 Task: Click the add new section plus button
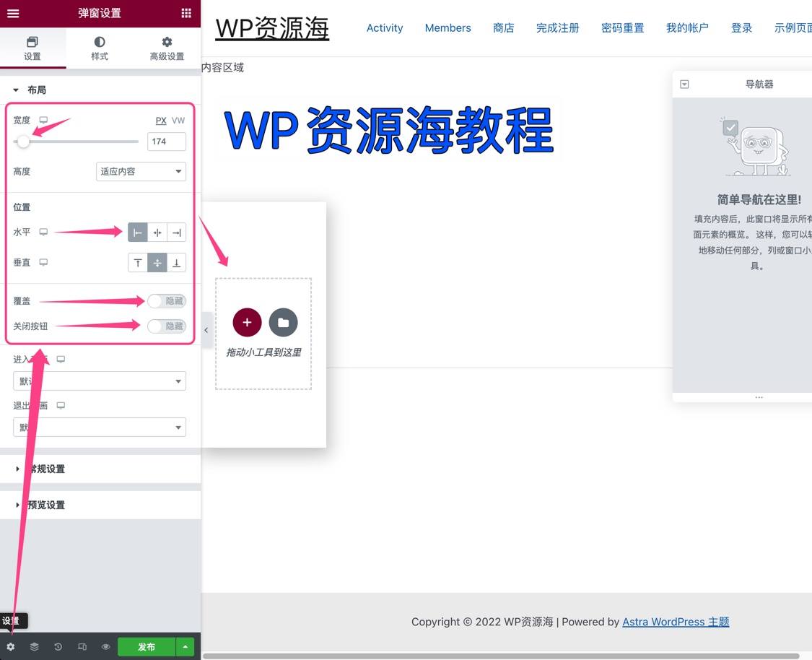pyautogui.click(x=247, y=322)
